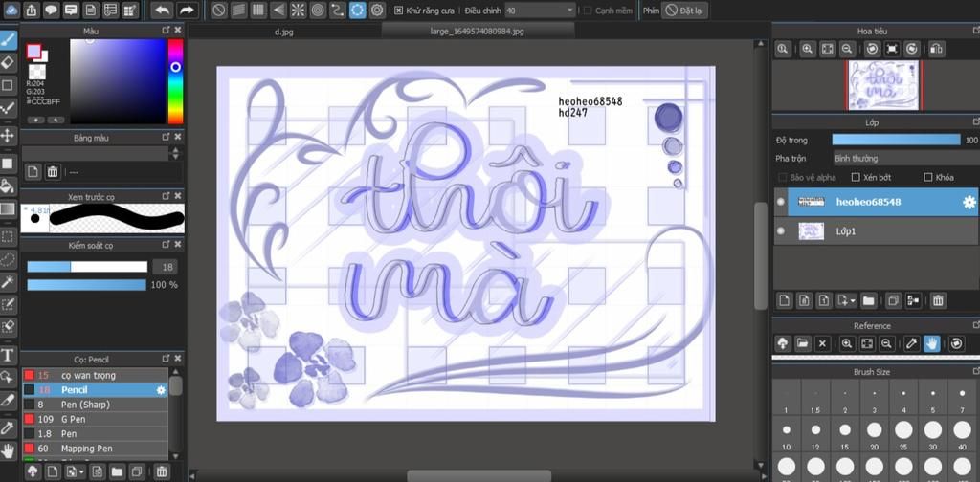Select transparent color swatch under foreground color
The width and height of the screenshot is (980, 482).
[37, 72]
